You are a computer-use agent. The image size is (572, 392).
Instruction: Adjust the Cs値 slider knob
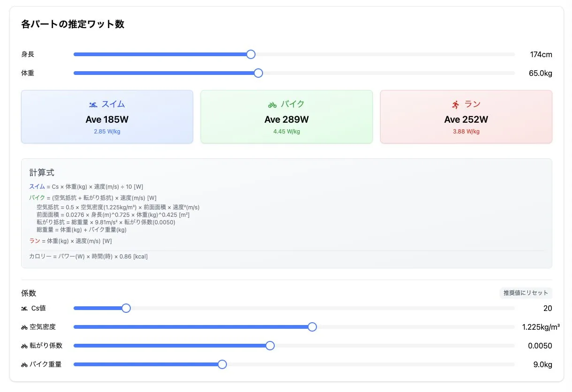coord(126,308)
